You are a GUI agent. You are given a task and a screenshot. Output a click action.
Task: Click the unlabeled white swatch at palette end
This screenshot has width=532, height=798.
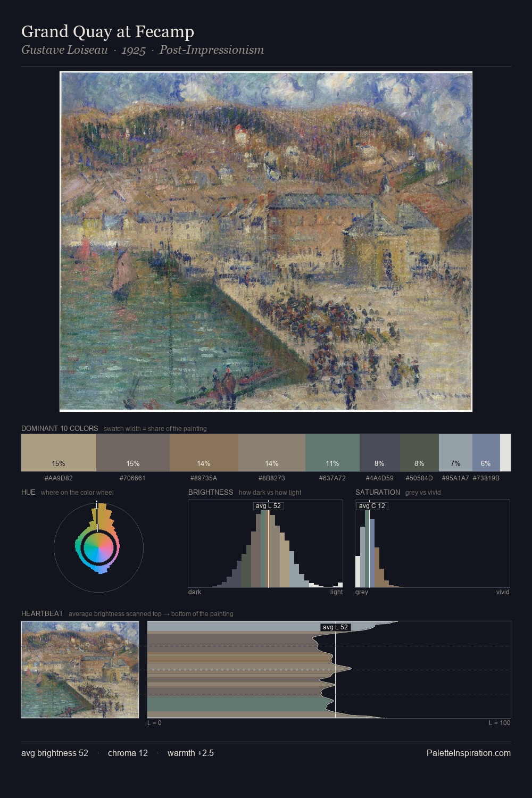[505, 453]
